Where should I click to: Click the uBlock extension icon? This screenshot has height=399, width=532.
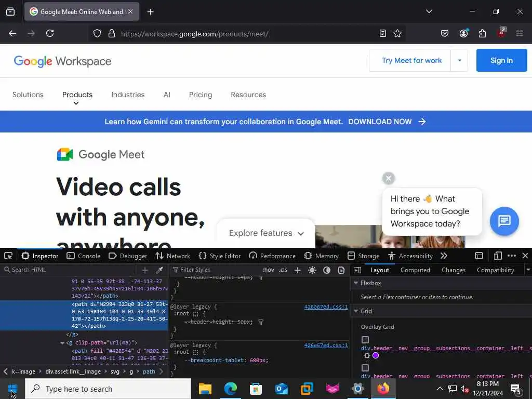pyautogui.click(x=501, y=33)
